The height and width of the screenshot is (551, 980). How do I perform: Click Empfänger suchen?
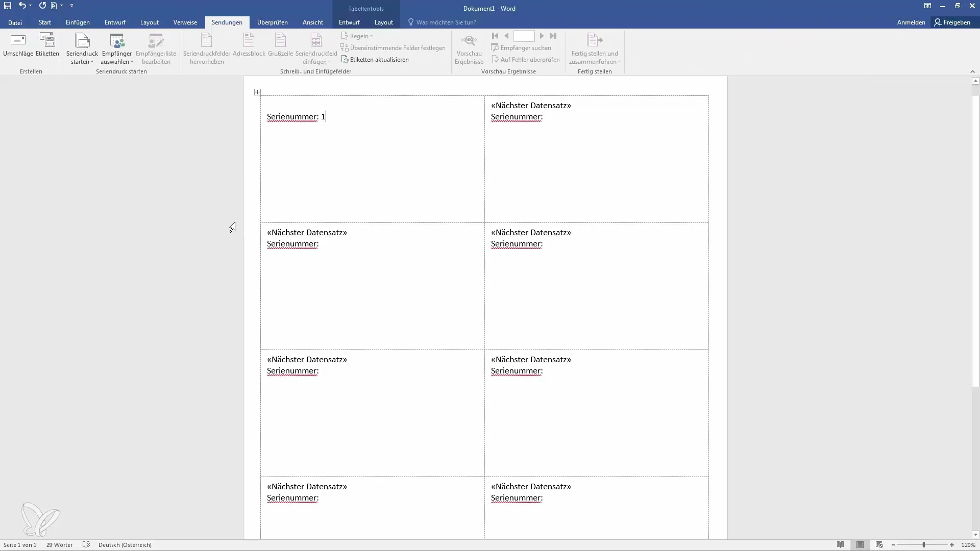pos(521,48)
